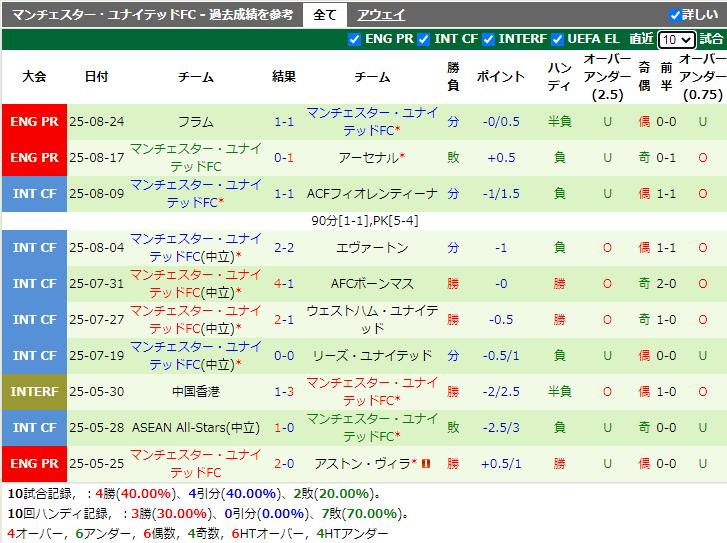Click the 0-0 result against リーズ・ユナイテッド
The width and height of the screenshot is (727, 543).
pos(284,356)
